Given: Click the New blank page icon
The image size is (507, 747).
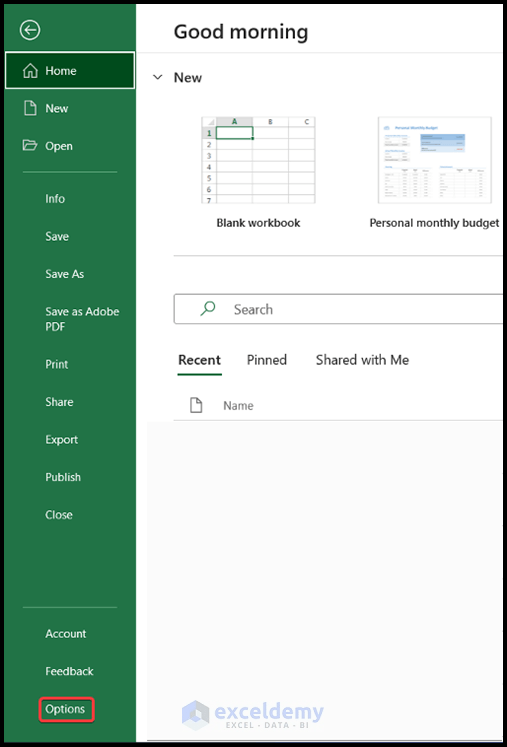Looking at the screenshot, I should point(30,108).
